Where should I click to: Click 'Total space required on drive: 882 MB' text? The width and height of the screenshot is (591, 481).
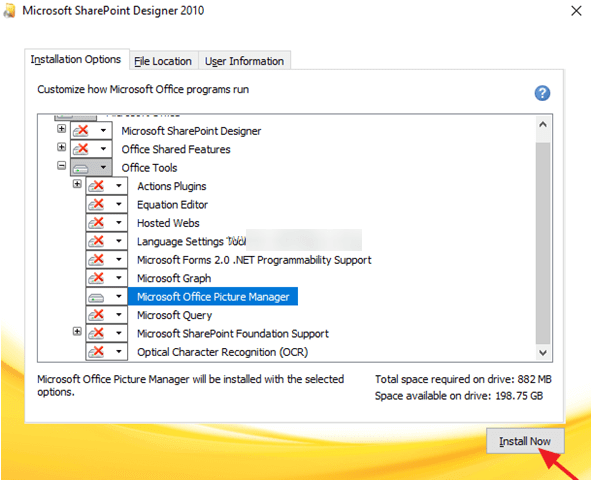point(463,379)
